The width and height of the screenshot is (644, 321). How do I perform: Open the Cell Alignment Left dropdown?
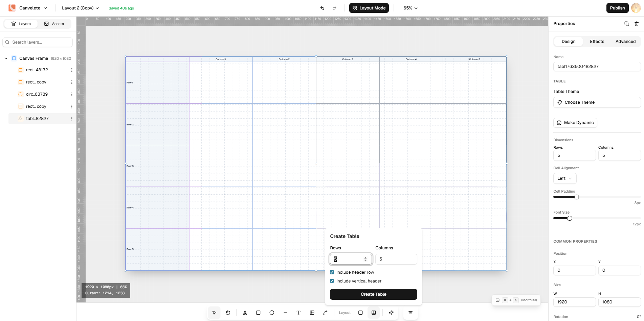[x=565, y=178]
